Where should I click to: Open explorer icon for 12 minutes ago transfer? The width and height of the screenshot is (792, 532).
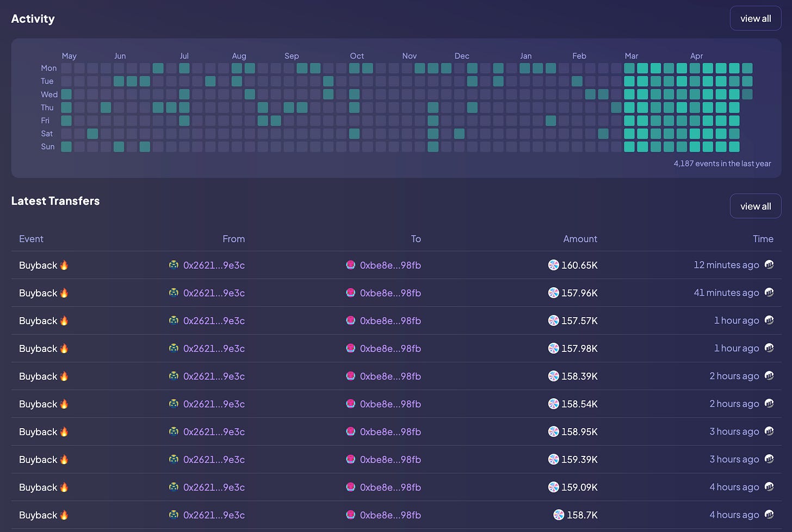click(x=769, y=264)
